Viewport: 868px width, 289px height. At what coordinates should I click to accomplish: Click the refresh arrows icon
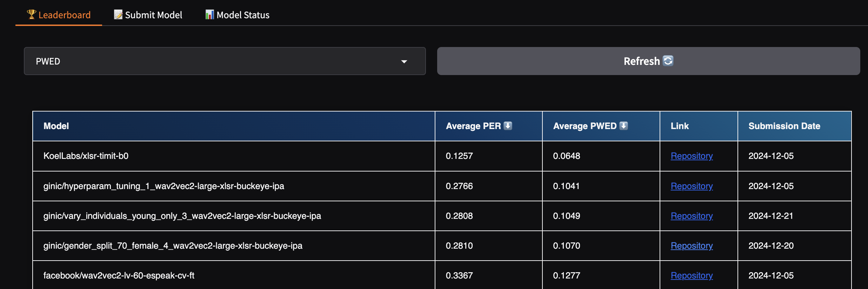[x=668, y=61]
